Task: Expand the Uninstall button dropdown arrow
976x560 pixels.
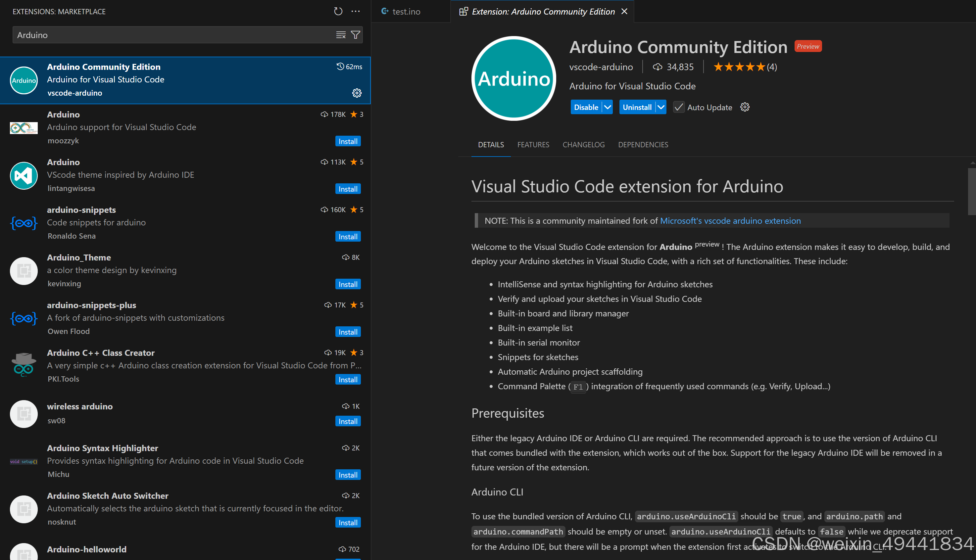Action: coord(661,107)
